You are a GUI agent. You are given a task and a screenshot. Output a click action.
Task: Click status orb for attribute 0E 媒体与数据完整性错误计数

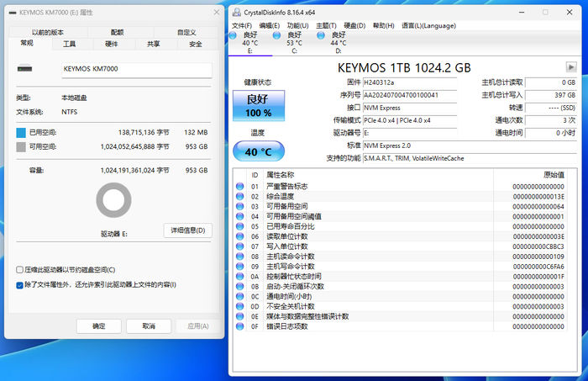point(240,316)
